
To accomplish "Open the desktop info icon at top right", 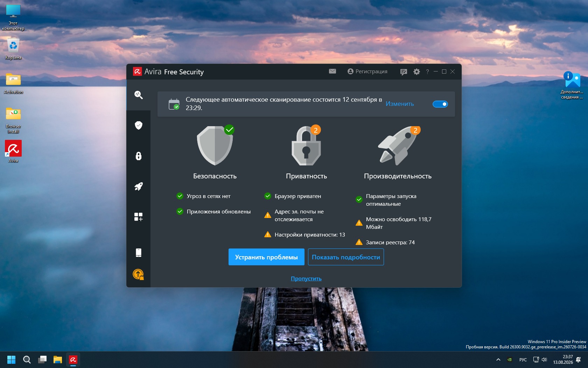I will coord(572,86).
